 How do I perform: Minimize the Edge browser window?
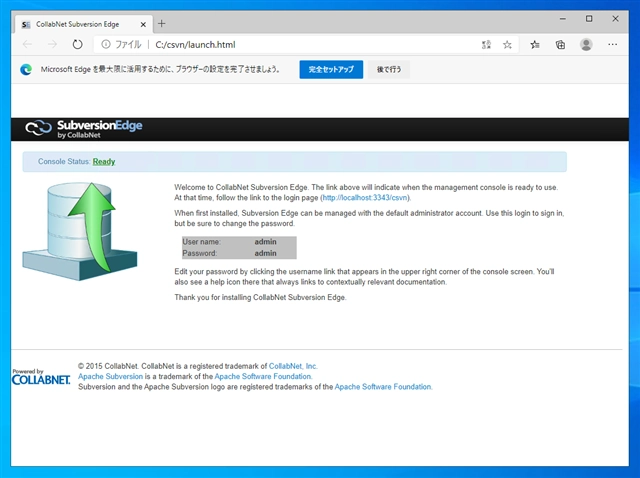[x=562, y=19]
